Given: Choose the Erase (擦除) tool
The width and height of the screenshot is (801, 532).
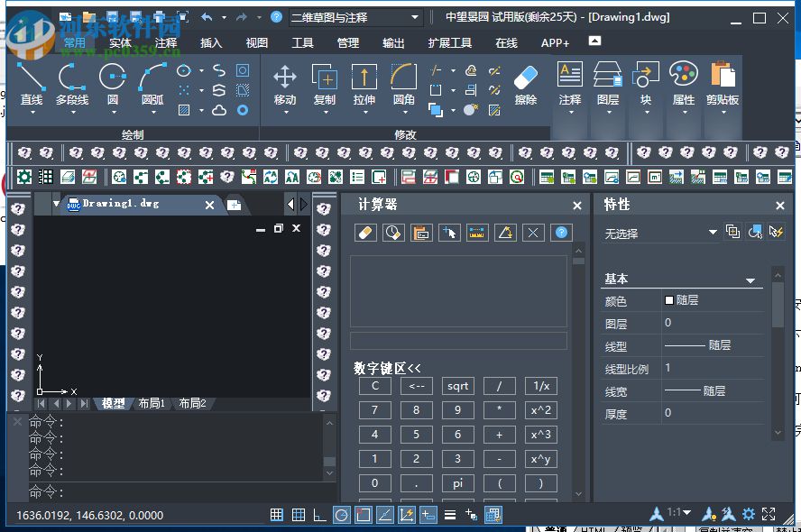Looking at the screenshot, I should [x=525, y=85].
